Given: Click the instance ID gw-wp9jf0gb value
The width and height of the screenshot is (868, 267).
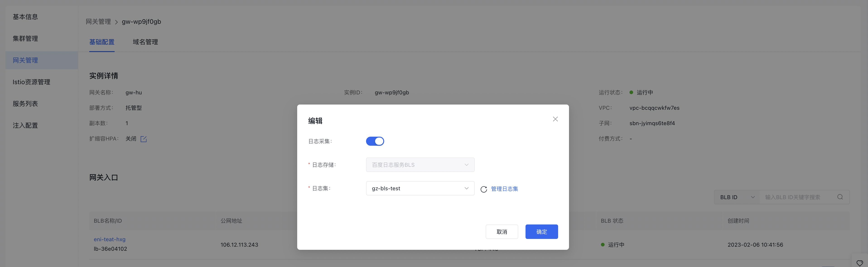Looking at the screenshot, I should coord(392,93).
